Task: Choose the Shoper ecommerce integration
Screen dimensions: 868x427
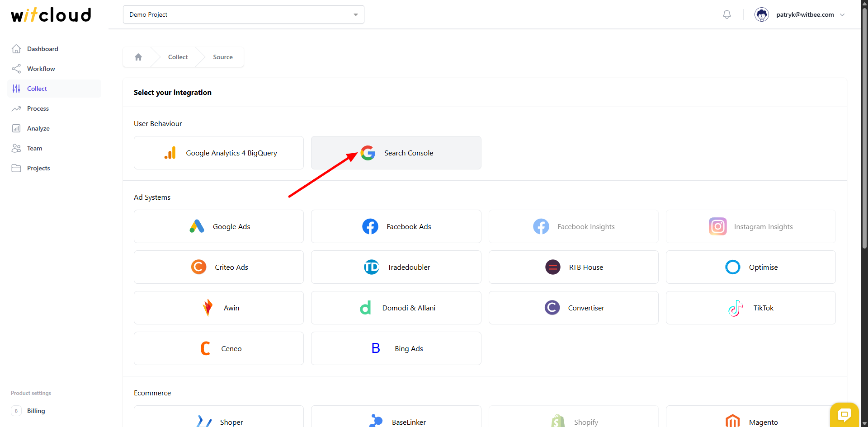Action: tap(219, 417)
